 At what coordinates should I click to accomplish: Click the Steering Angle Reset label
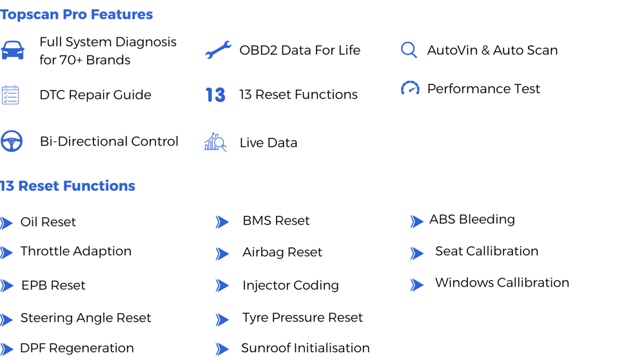[x=86, y=318]
